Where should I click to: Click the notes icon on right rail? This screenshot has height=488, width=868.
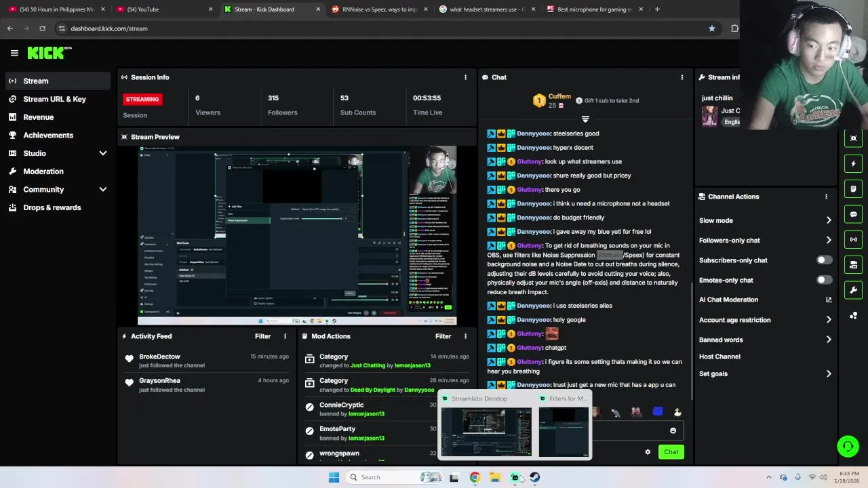(853, 188)
